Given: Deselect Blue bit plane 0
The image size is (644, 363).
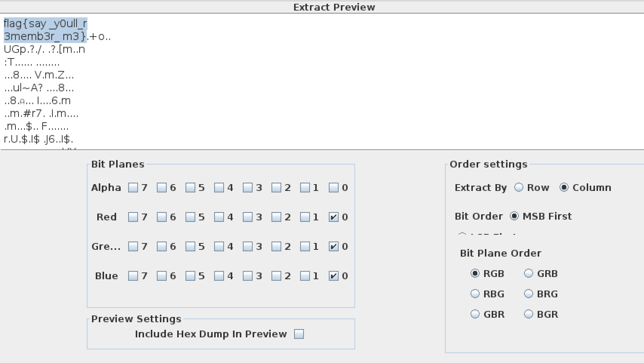Looking at the screenshot, I should pyautogui.click(x=334, y=276).
